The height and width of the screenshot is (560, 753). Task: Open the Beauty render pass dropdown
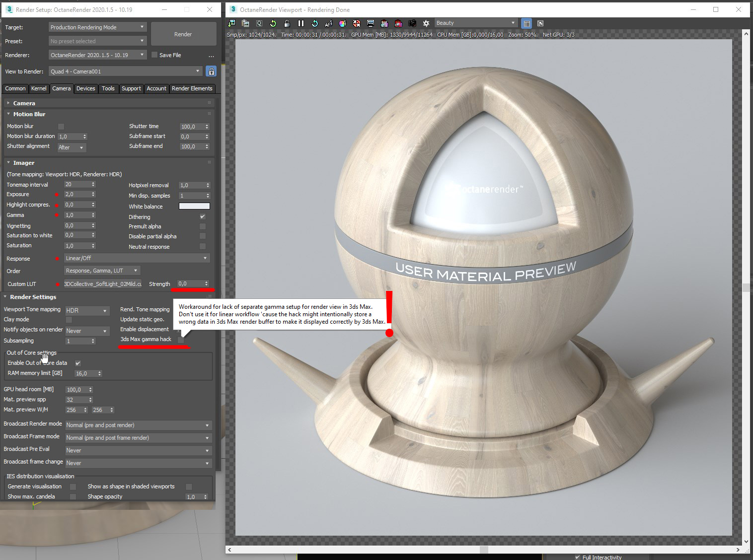[x=476, y=23]
